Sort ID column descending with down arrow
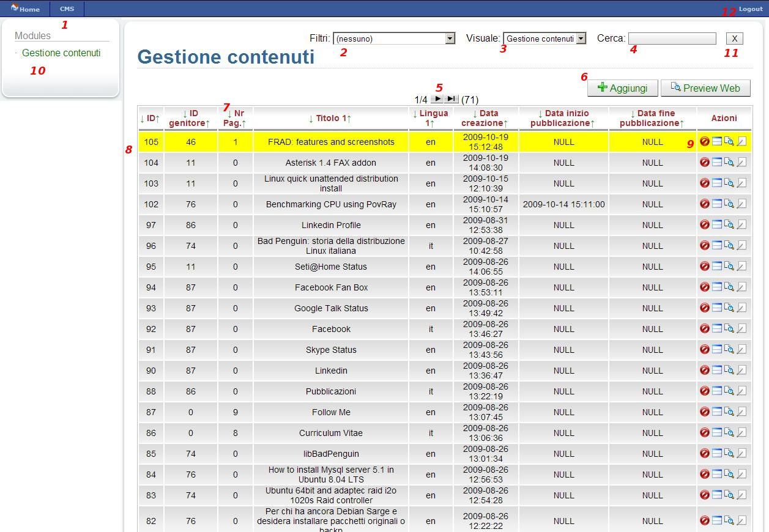 coord(143,119)
